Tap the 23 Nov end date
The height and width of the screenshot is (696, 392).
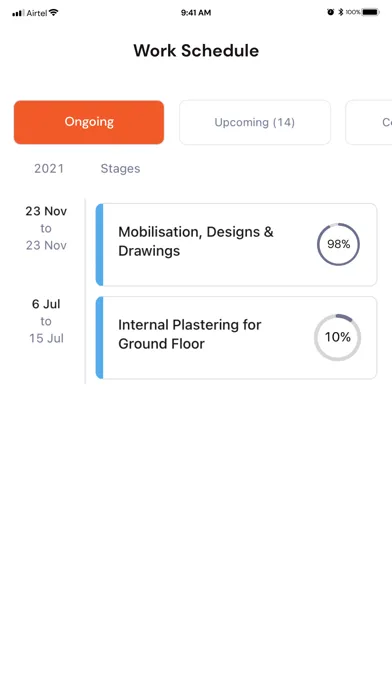coord(46,245)
